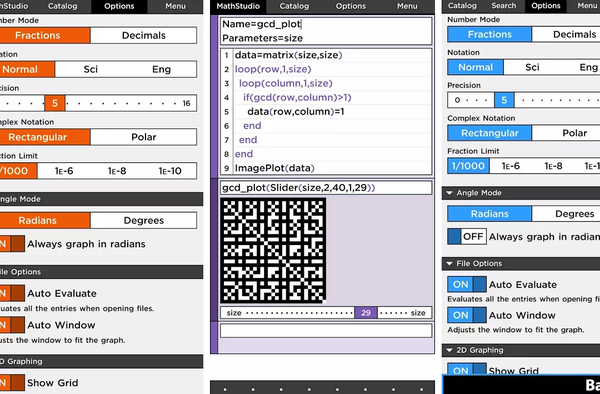
Task: Open Options tab in middle panel
Action: [351, 6]
